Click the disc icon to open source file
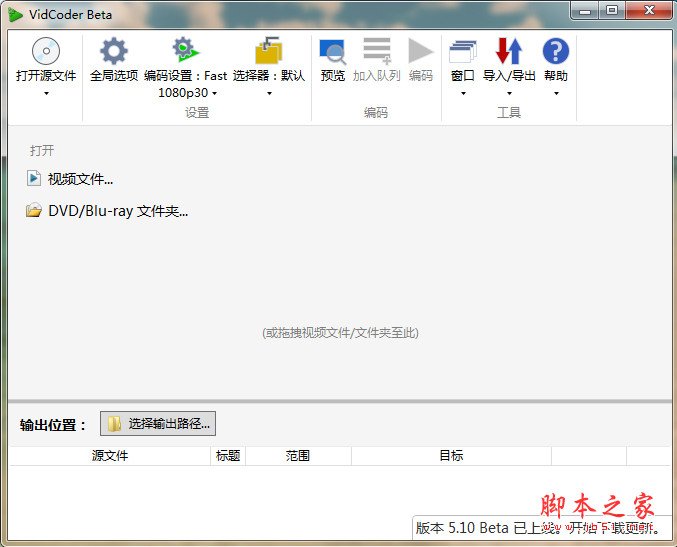677x547 pixels. click(x=46, y=51)
